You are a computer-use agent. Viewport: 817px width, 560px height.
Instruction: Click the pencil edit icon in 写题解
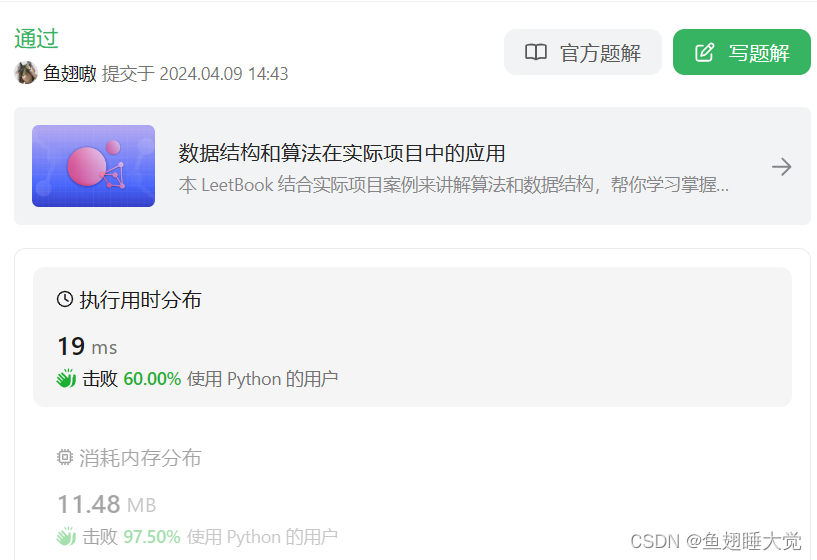[x=704, y=53]
